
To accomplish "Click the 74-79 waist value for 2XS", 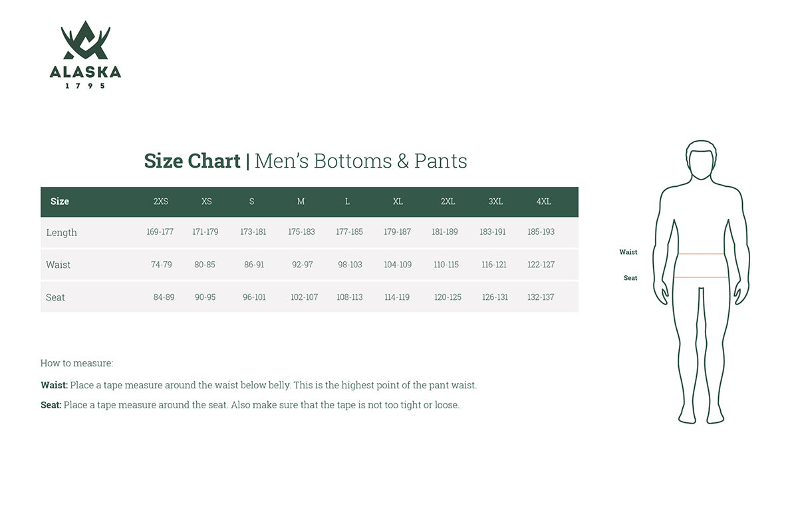I will [x=162, y=265].
